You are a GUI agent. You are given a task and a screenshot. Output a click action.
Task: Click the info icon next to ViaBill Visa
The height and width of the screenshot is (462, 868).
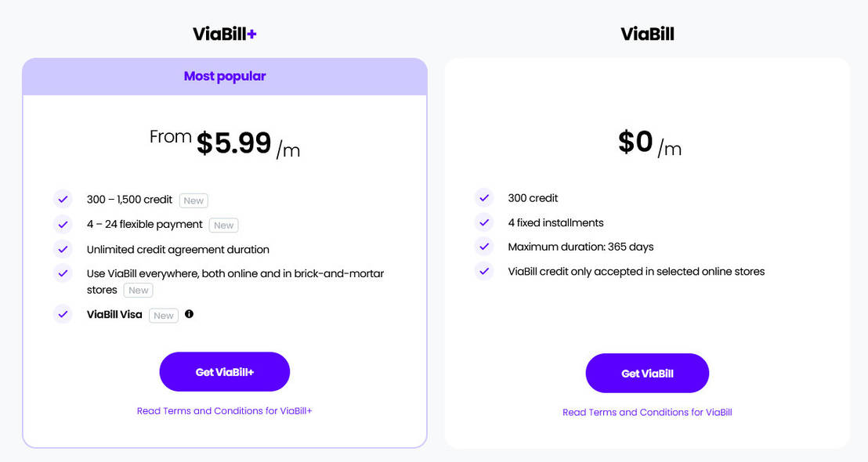tap(189, 315)
